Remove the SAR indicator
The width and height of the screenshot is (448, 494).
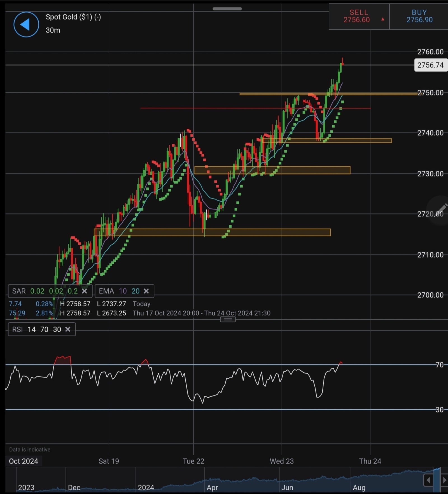tap(84, 291)
